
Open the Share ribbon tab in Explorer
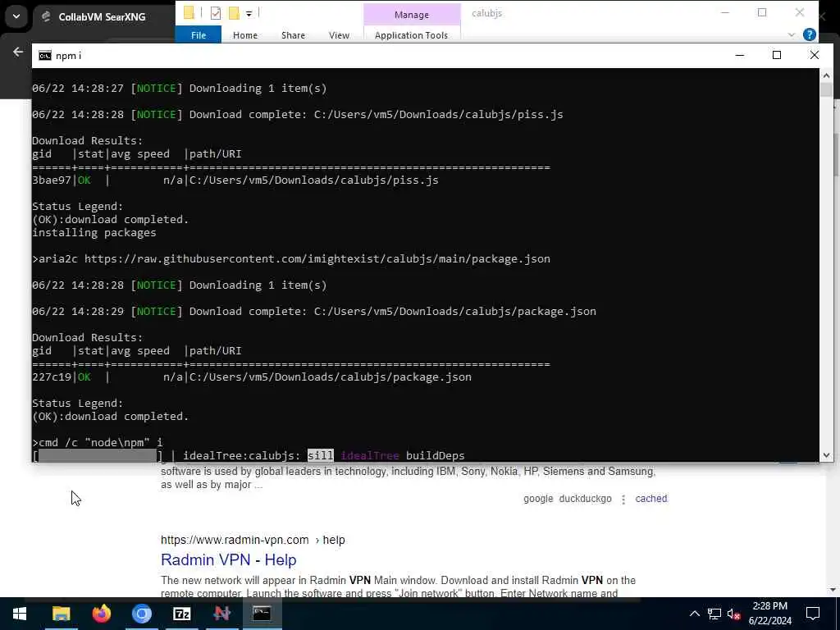(293, 34)
